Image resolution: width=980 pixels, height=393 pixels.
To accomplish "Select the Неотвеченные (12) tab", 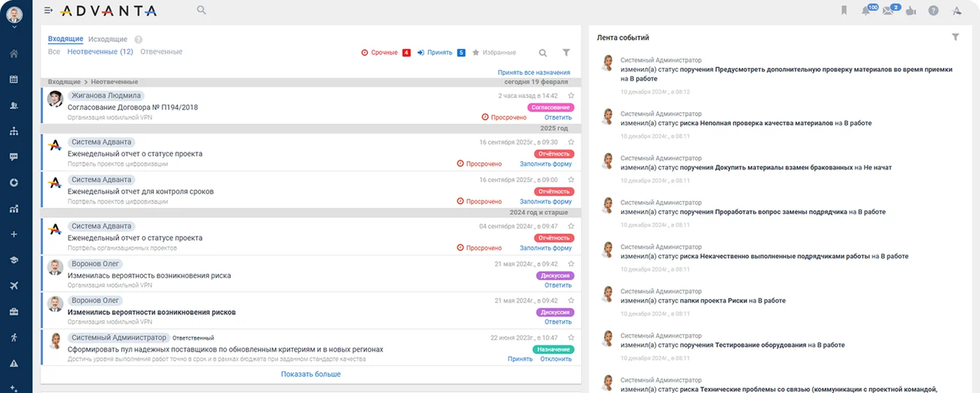I will point(100,52).
